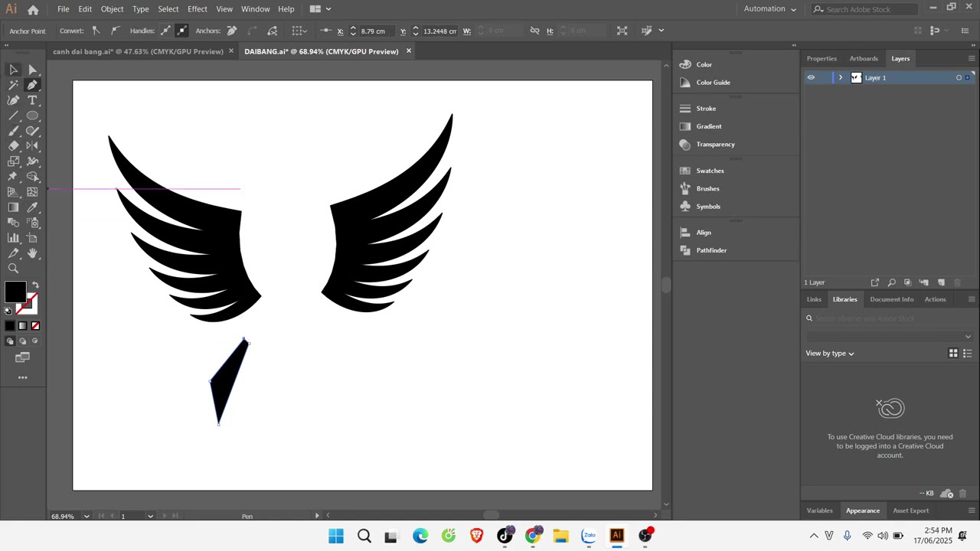The height and width of the screenshot is (551, 980).
Task: Select the Selection tool (black arrow)
Action: [13, 70]
